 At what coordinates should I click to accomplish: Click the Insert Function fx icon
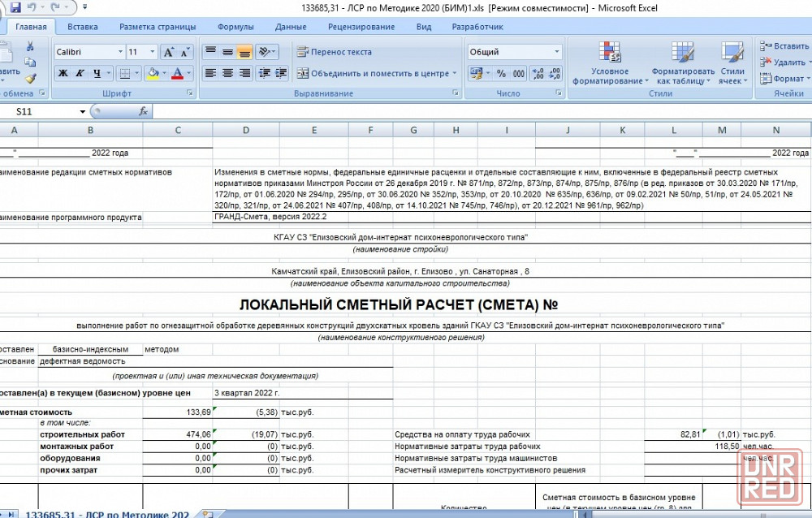[143, 111]
